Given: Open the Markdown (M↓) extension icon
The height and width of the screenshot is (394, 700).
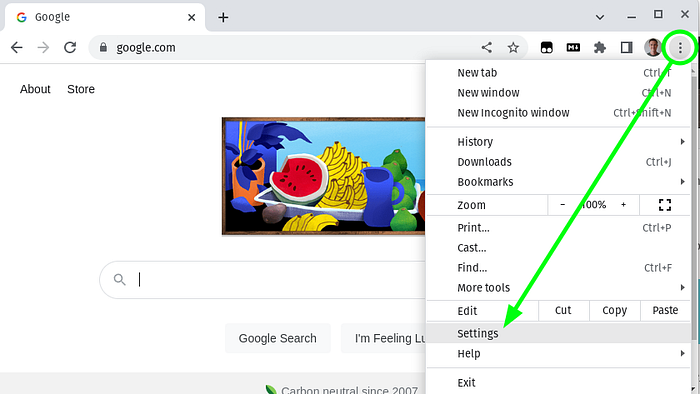Looking at the screenshot, I should [573, 47].
